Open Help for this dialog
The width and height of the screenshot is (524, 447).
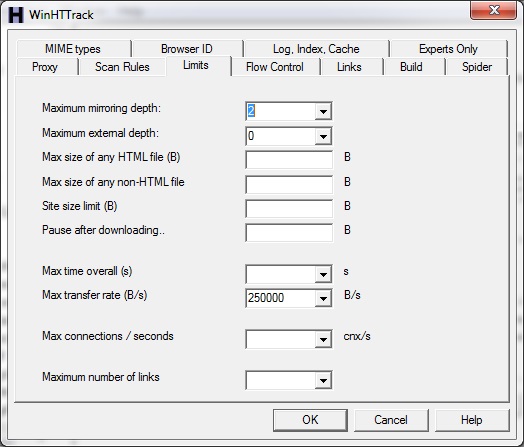472,420
